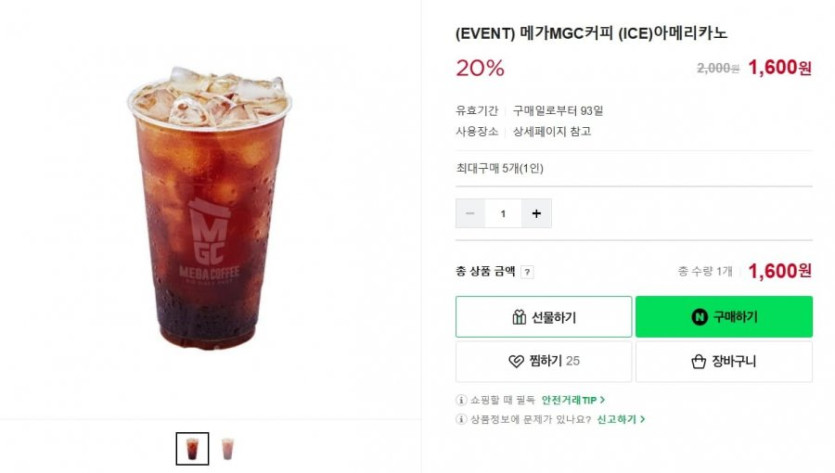Click the Naver N logo icon

click(x=699, y=317)
